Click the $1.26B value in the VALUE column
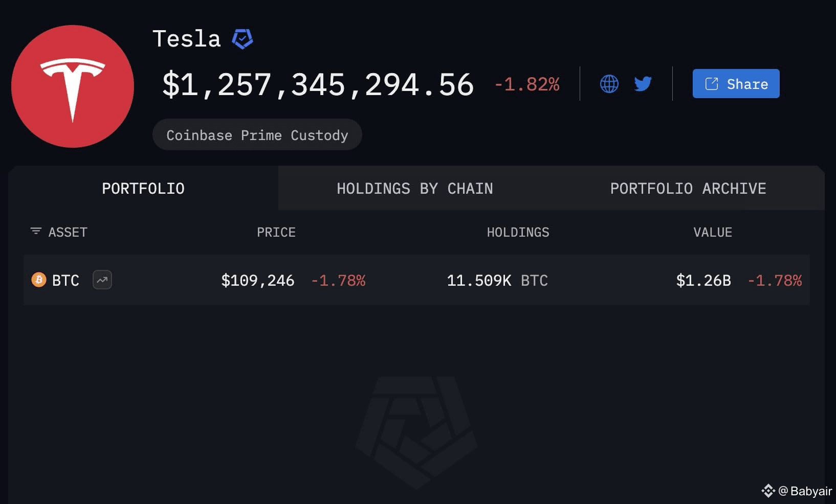 [x=703, y=280]
